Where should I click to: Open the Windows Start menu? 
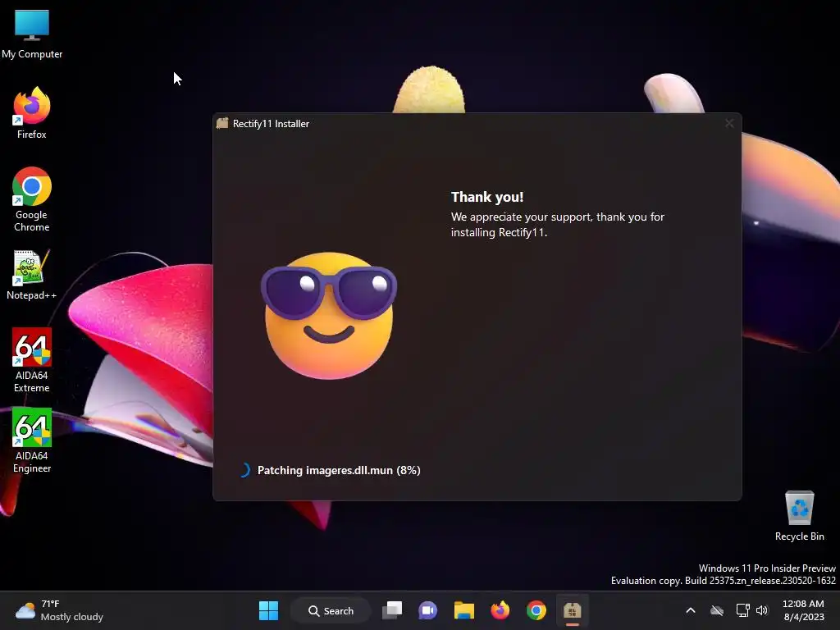click(x=268, y=610)
